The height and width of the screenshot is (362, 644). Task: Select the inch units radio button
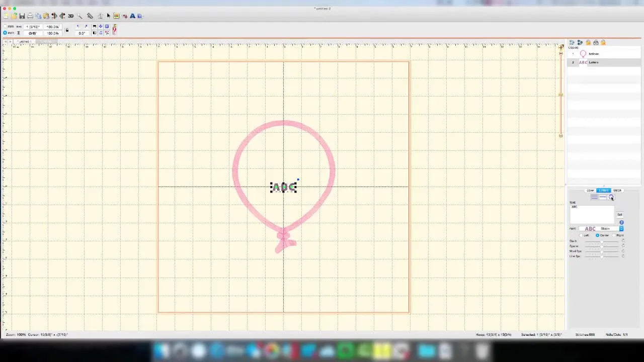click(5, 33)
